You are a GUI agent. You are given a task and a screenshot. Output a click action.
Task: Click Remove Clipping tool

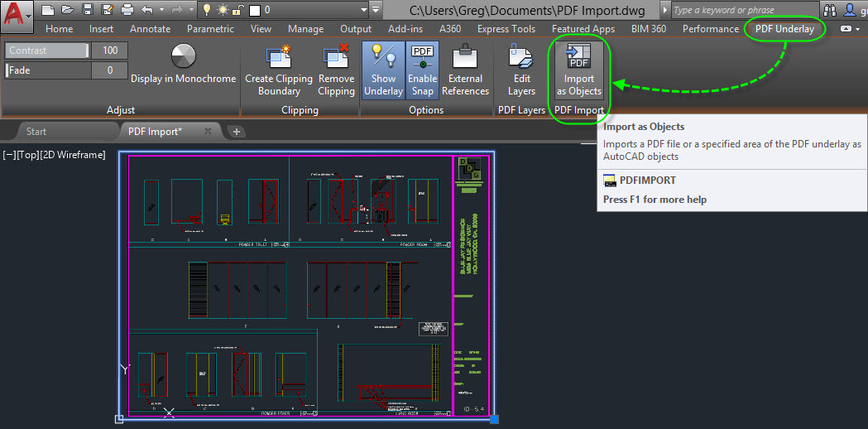pos(336,71)
